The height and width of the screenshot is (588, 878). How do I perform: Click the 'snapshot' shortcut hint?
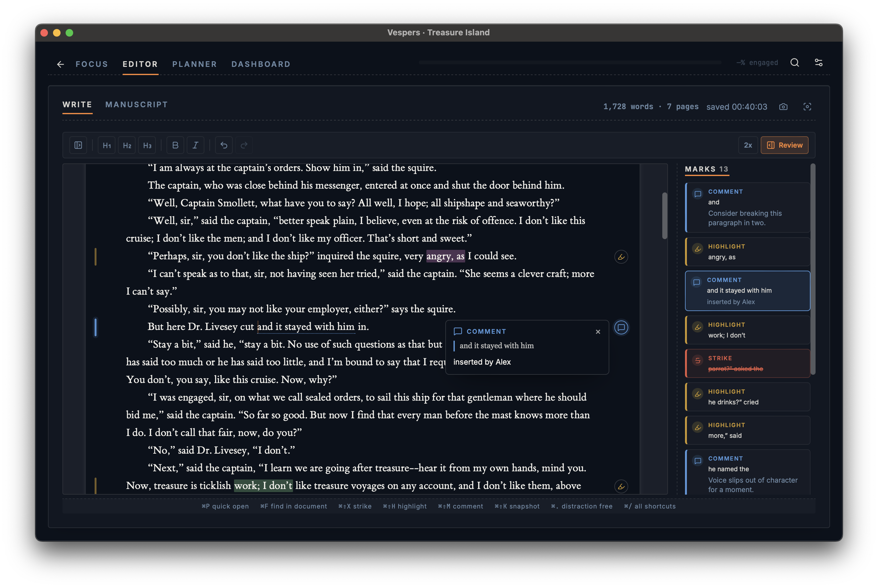[x=517, y=506]
